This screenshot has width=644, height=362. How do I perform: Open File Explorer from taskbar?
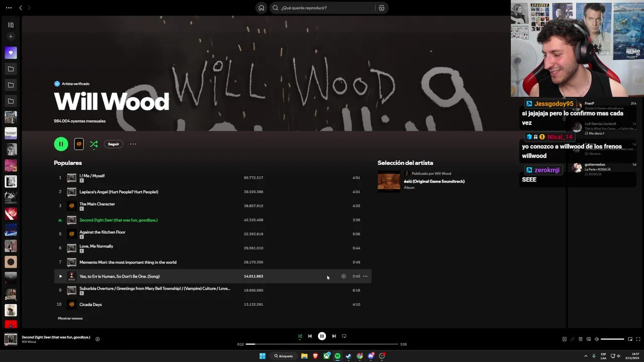pos(304,356)
